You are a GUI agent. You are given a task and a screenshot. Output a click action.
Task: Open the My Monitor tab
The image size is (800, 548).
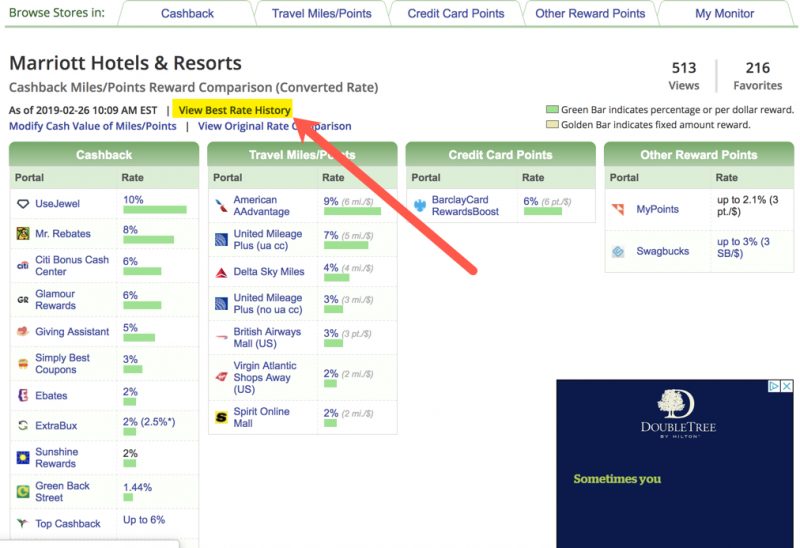[x=724, y=13]
